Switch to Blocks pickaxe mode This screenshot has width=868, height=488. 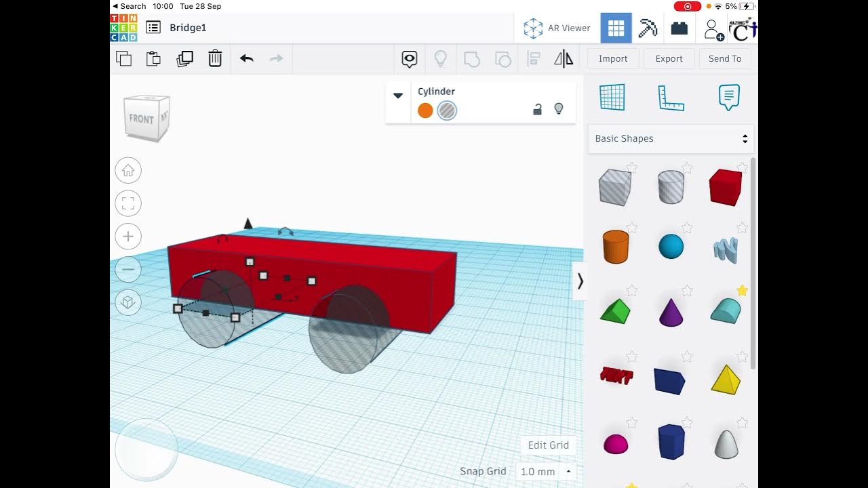tap(648, 28)
